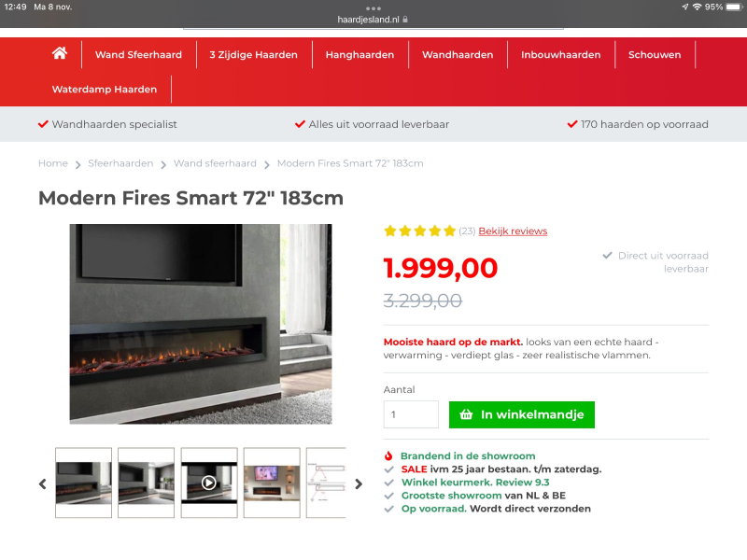Go to Sfeerhaarden breadcrumb
Screen dimensions: 747x560
point(120,163)
